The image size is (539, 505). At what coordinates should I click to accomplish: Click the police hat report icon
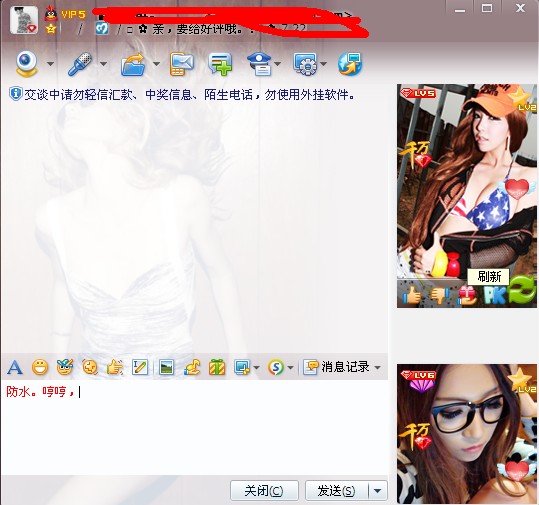click(260, 64)
